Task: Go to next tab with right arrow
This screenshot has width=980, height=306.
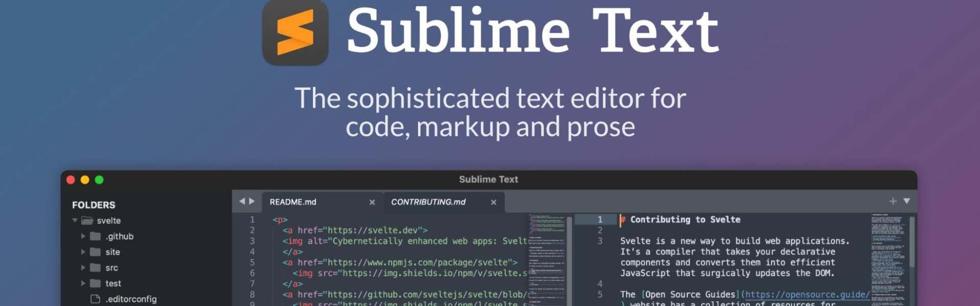Action: 252,201
